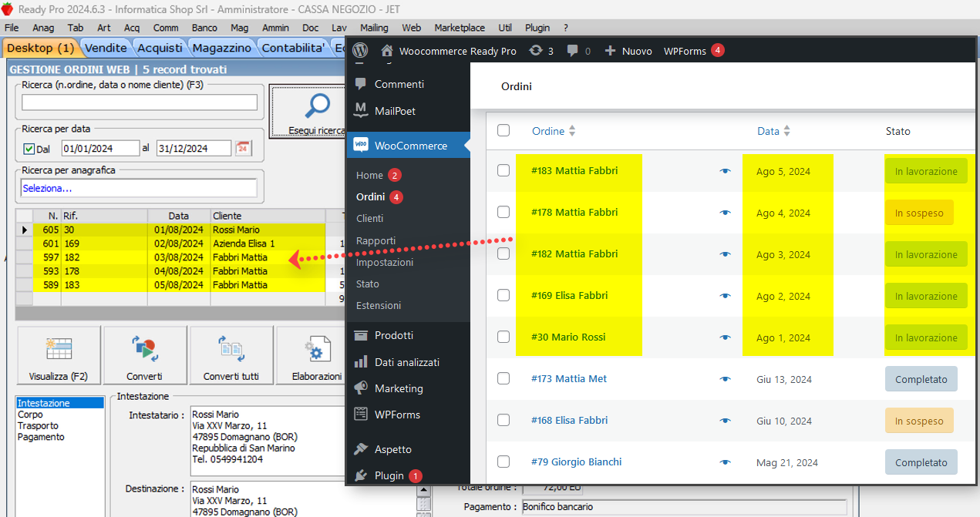Open order link #183 Mattia Fabbri
The image size is (980, 517).
pyautogui.click(x=574, y=170)
